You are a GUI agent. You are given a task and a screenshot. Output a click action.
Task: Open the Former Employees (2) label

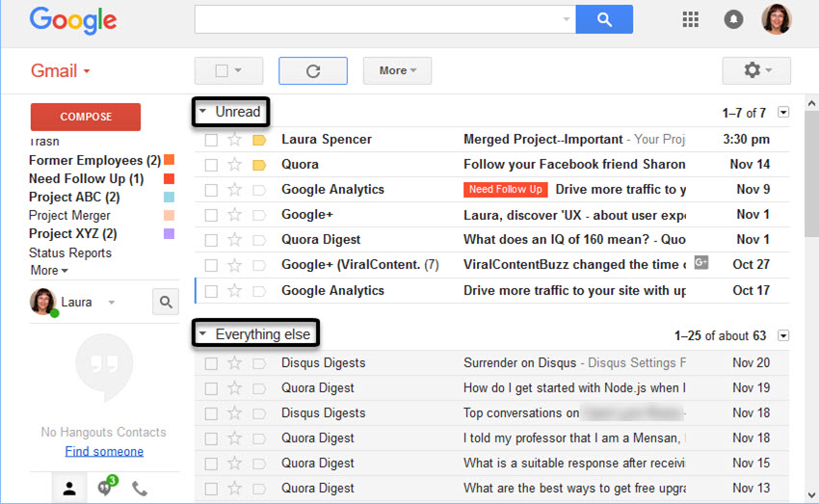[x=94, y=160]
